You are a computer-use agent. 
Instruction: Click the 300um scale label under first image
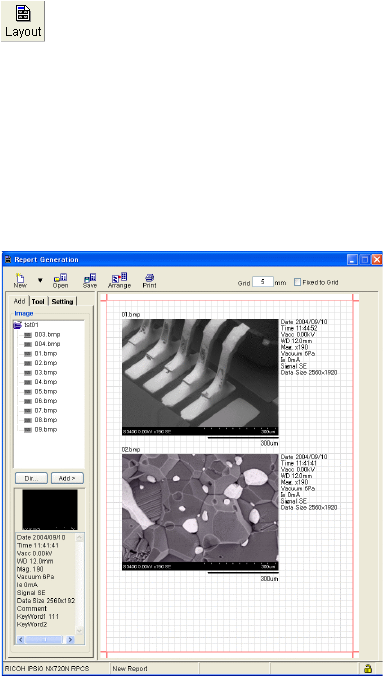(270, 443)
